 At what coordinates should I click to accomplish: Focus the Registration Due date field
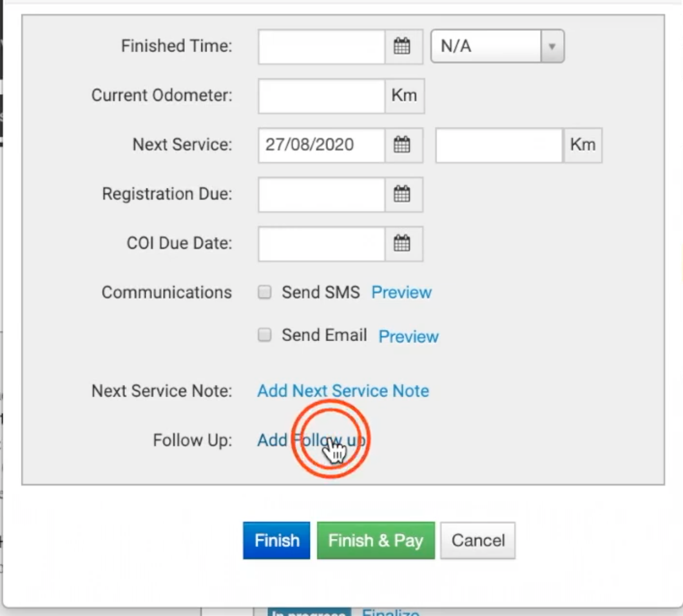tap(322, 195)
